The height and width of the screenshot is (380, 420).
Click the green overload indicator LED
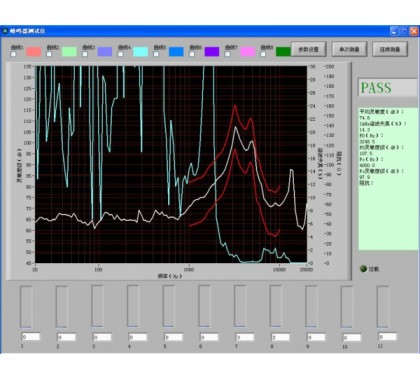(364, 269)
